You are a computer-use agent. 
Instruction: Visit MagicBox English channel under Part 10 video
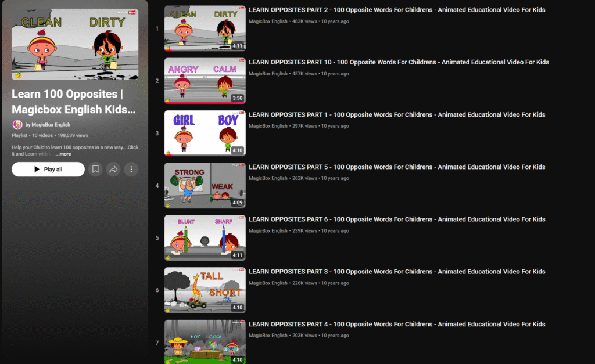click(x=268, y=74)
